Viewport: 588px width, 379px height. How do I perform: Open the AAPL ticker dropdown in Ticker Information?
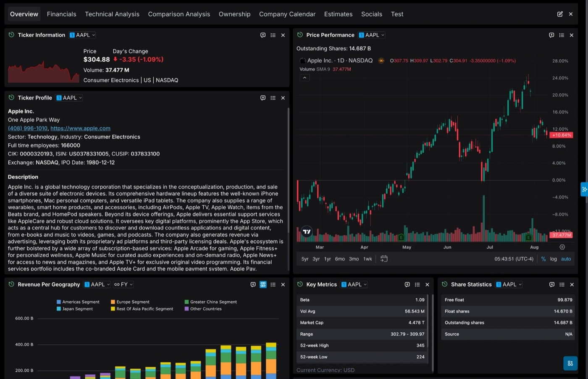[x=82, y=35]
